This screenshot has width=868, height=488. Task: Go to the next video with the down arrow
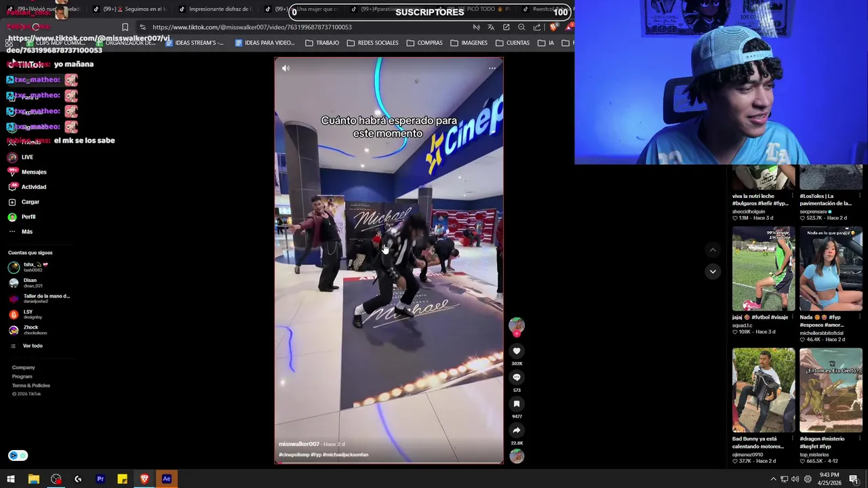point(713,271)
